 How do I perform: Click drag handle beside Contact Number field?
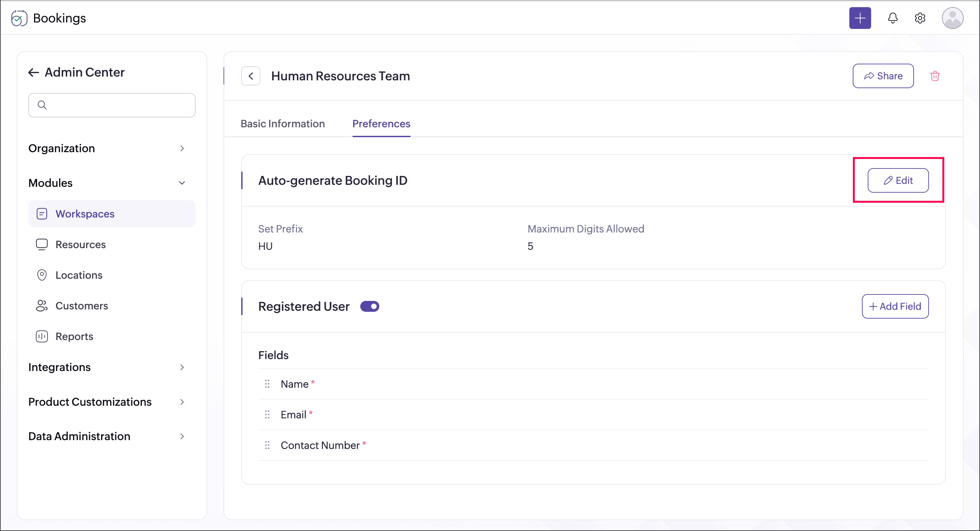(x=267, y=445)
